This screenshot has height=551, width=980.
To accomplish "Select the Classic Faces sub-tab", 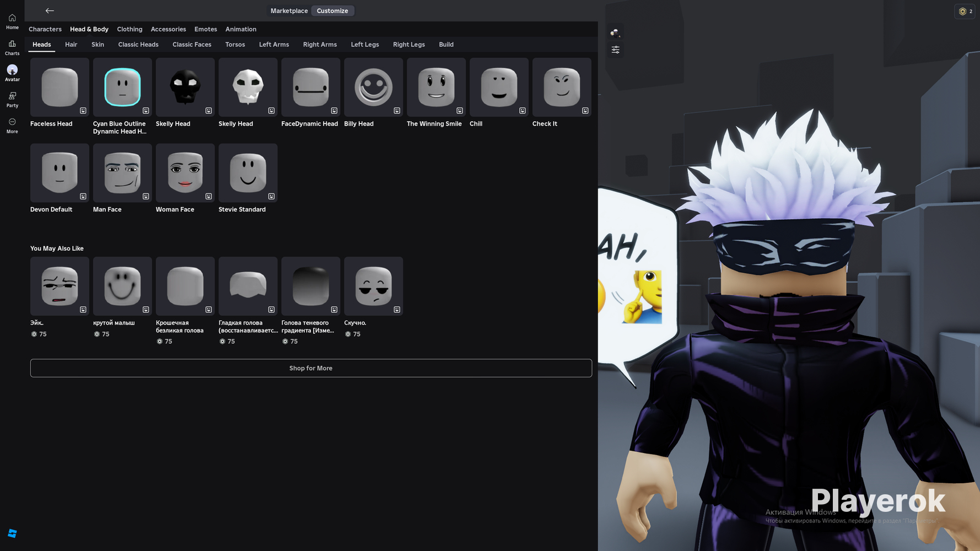I will [x=192, y=45].
